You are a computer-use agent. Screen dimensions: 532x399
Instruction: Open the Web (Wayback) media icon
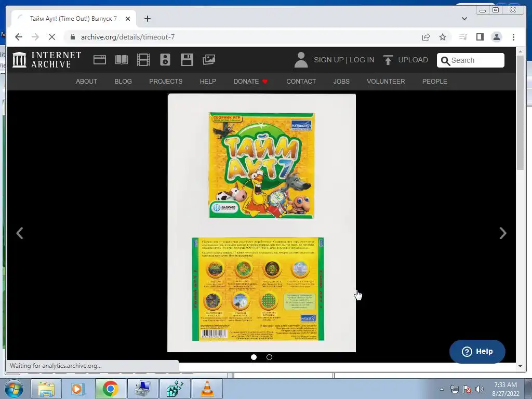[100, 60]
